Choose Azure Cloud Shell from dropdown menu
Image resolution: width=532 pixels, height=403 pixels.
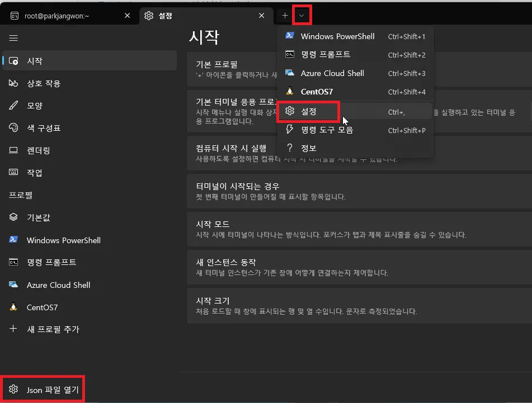(x=355, y=73)
